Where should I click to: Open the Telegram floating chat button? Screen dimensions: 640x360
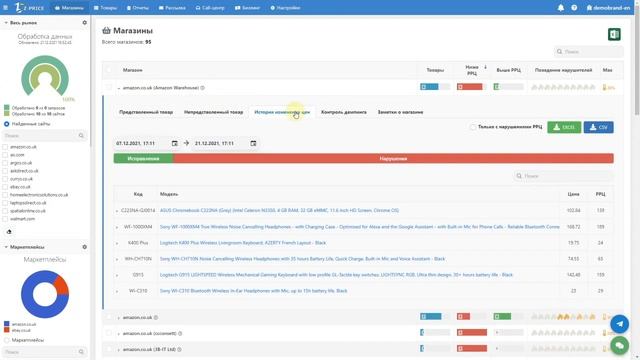click(x=620, y=324)
